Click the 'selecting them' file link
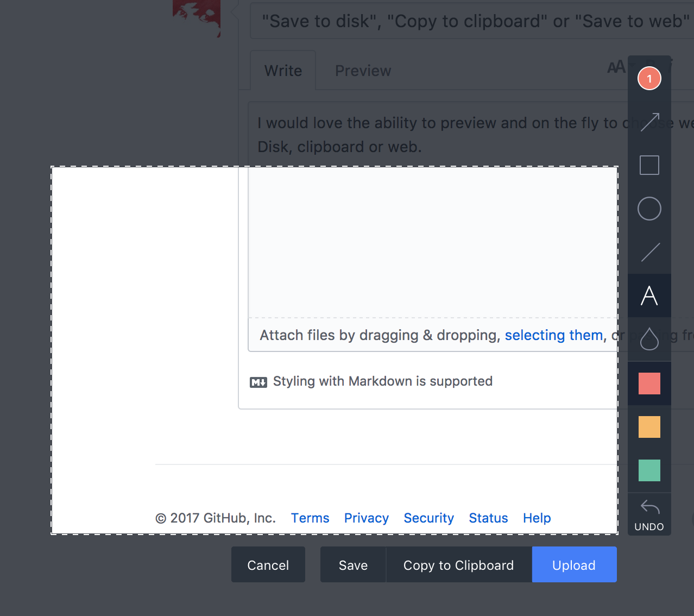 pos(554,335)
